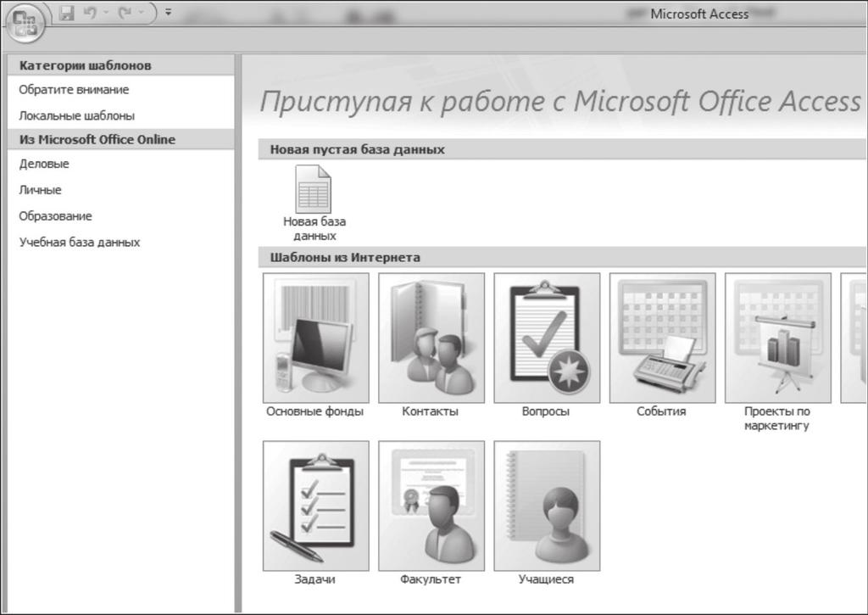Open the Учебная база данных category

pos(79,242)
